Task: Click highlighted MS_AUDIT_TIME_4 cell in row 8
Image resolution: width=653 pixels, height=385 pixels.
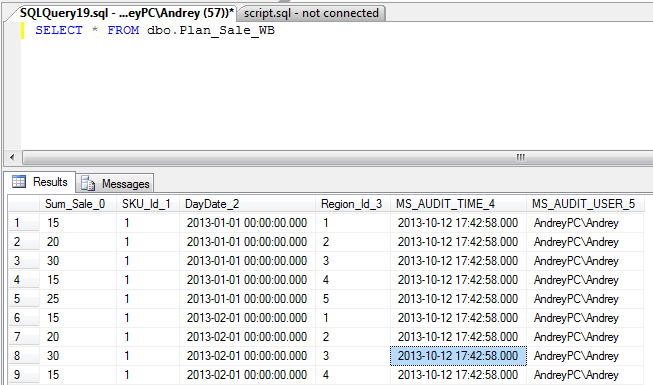Action: tap(459, 356)
